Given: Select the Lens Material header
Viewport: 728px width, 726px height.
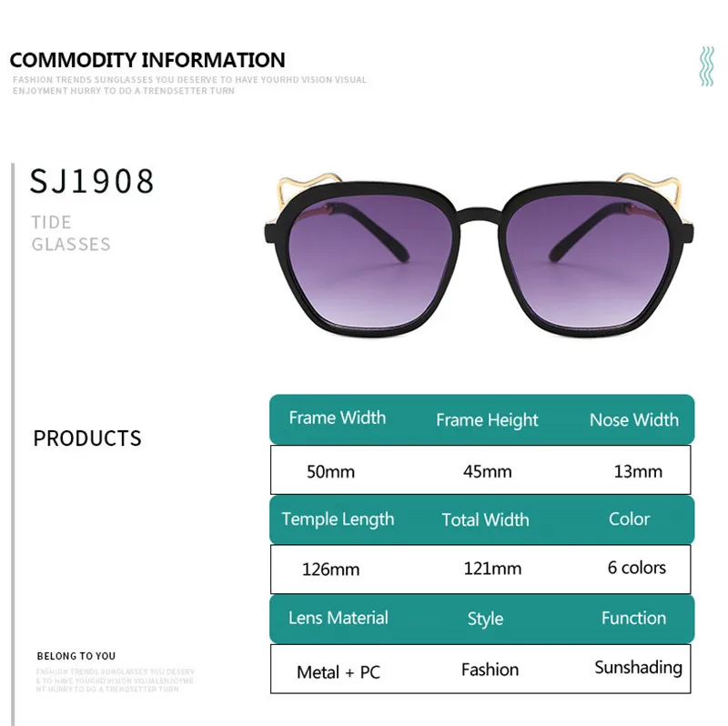Looking at the screenshot, I should tap(338, 618).
